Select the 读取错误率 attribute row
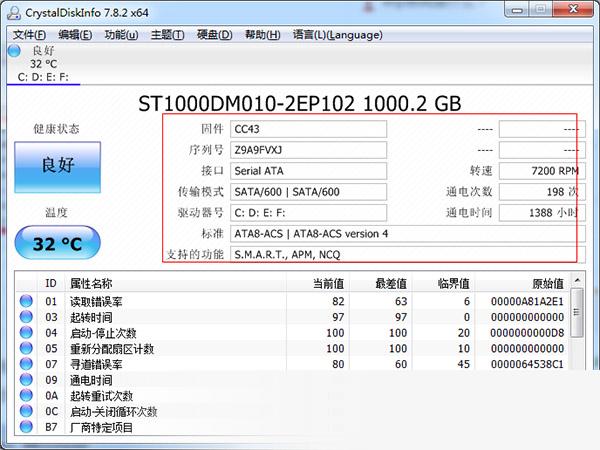 point(293,302)
